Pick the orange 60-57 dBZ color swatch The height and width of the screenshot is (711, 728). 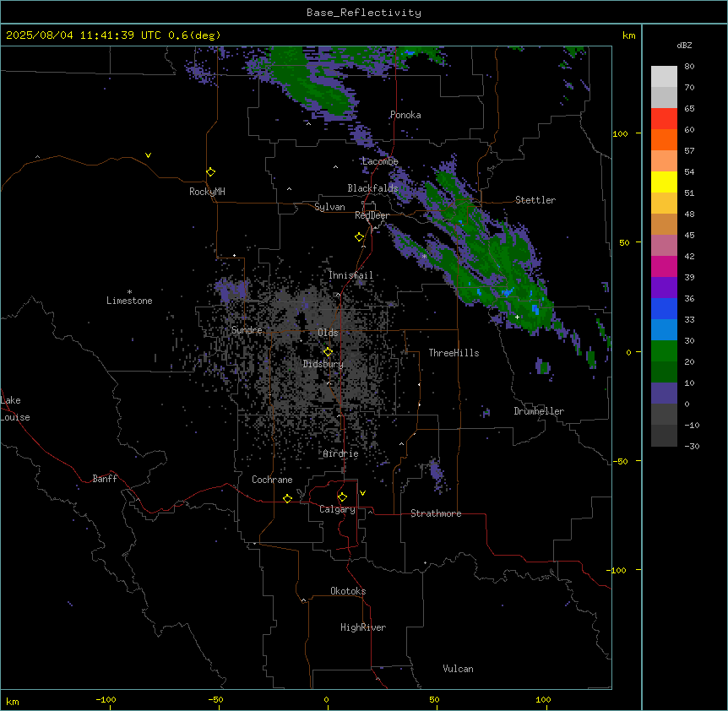pyautogui.click(x=664, y=139)
